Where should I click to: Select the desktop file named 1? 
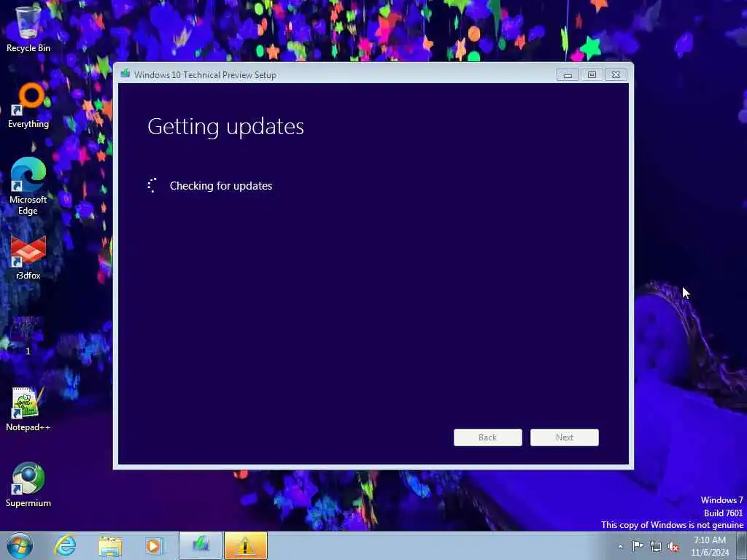pos(28,335)
